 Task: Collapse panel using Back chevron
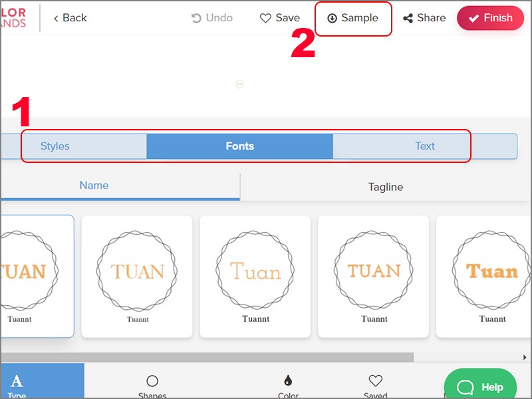point(56,18)
